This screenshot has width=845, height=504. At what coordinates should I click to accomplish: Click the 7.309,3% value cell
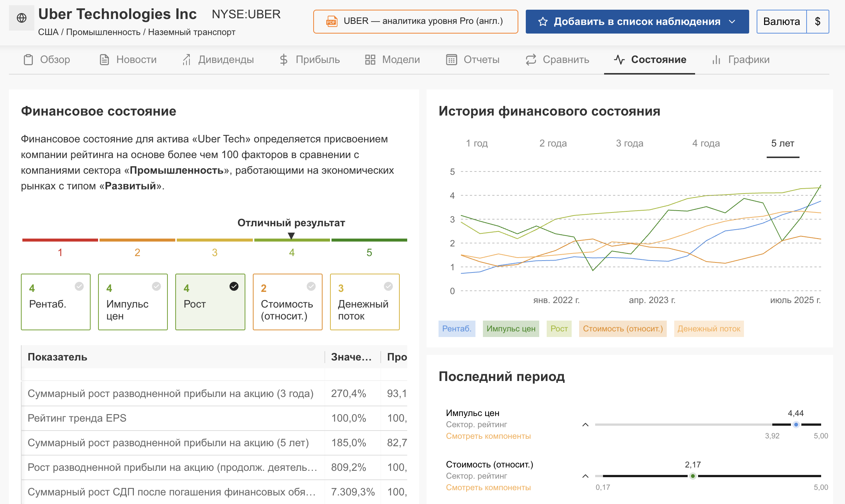point(353,492)
